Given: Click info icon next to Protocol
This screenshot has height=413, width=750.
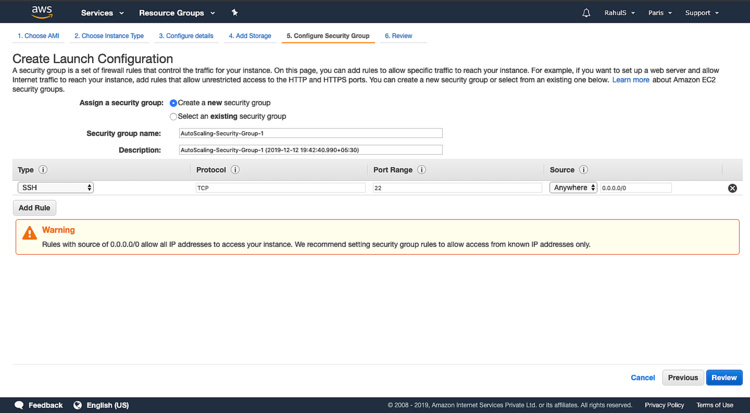Looking at the screenshot, I should coord(235,170).
